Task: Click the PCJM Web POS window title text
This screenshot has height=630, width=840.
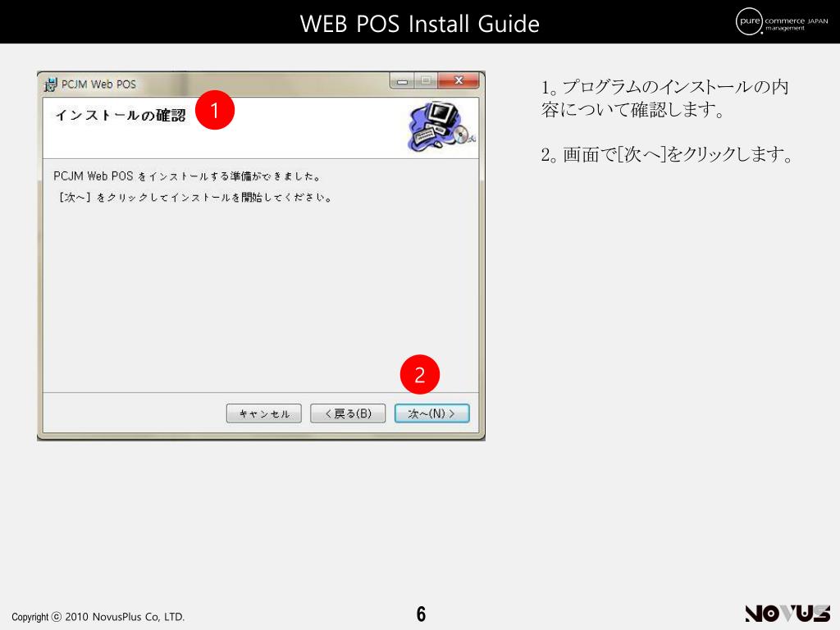Action: click(98, 84)
